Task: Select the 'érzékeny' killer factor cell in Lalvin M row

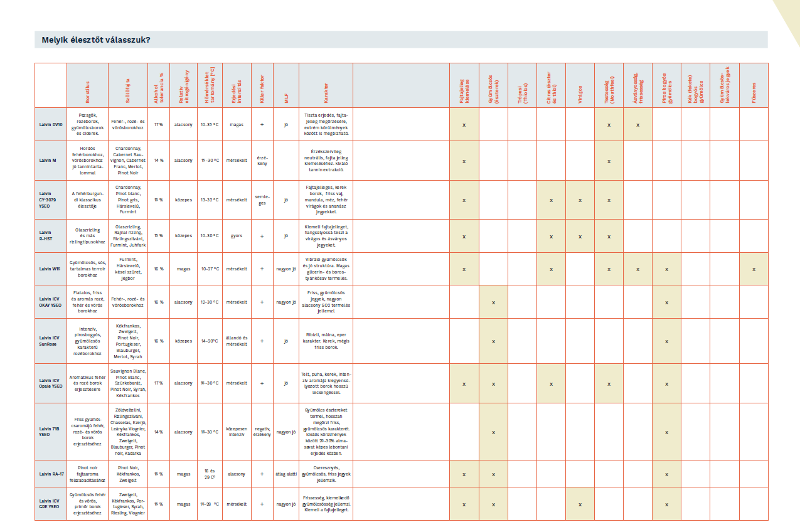Action: pyautogui.click(x=262, y=161)
